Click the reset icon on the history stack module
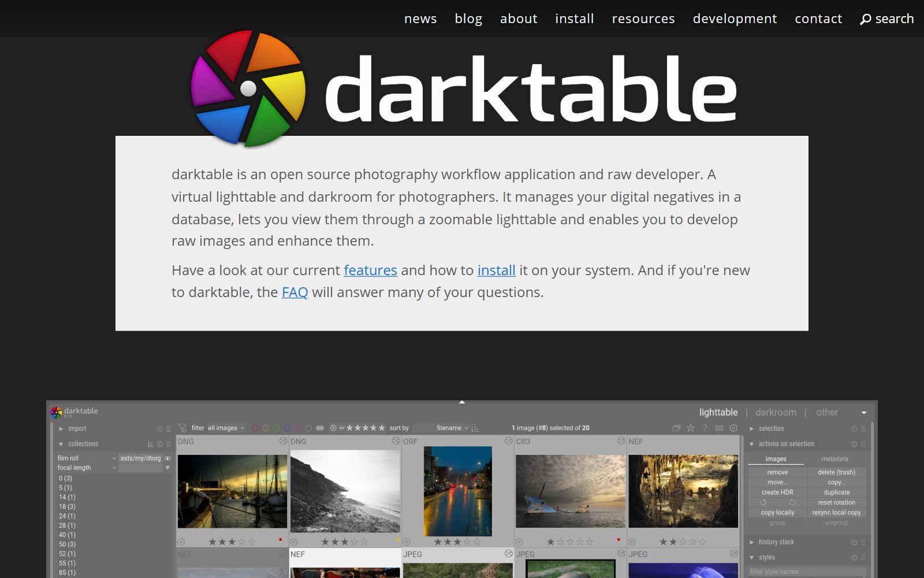Image resolution: width=924 pixels, height=578 pixels. click(854, 542)
